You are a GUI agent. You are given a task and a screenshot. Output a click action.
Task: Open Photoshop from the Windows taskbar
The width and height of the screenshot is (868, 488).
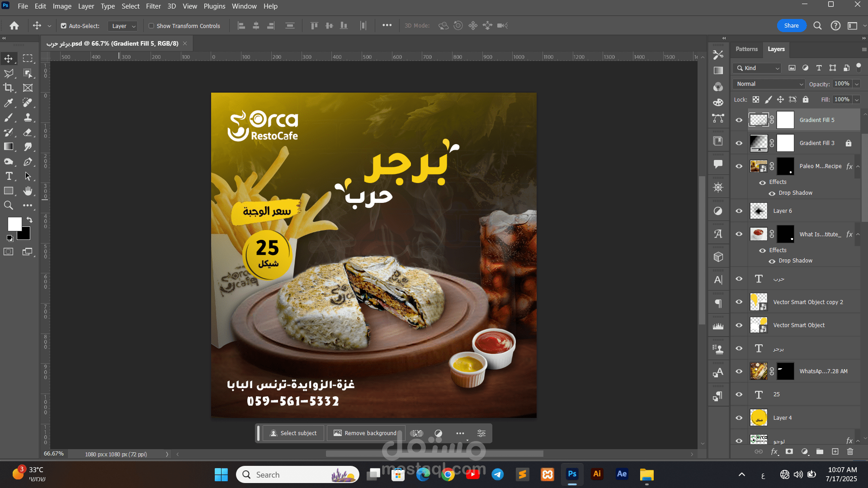click(572, 474)
